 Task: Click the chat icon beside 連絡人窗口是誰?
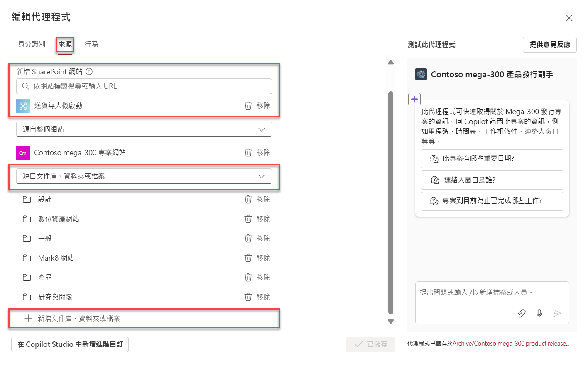point(435,180)
